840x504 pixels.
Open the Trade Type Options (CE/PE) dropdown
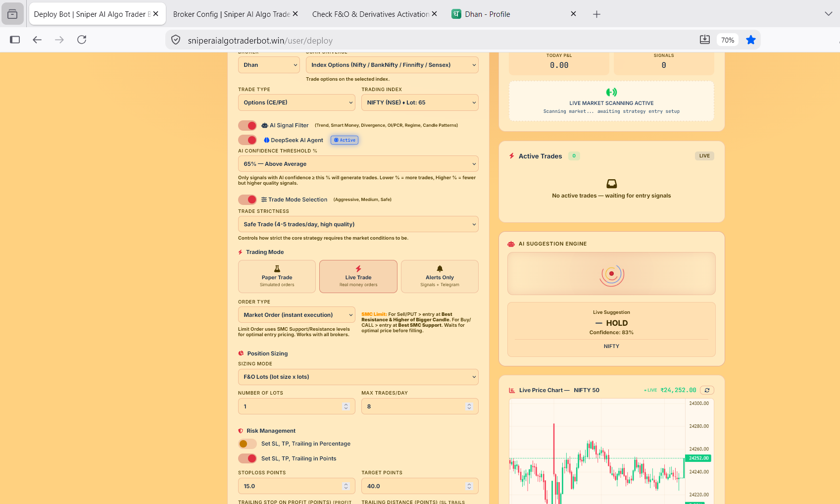pyautogui.click(x=296, y=102)
